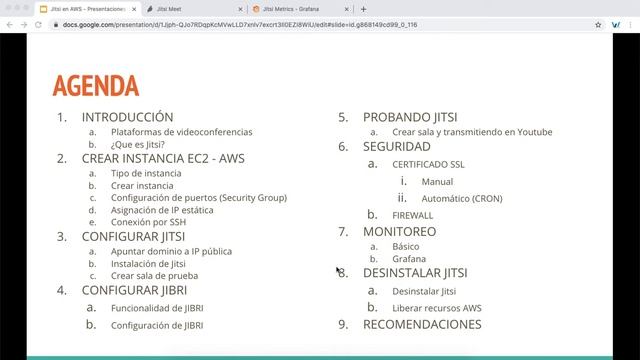Go forward with the browser forward arrow

click(x=24, y=25)
